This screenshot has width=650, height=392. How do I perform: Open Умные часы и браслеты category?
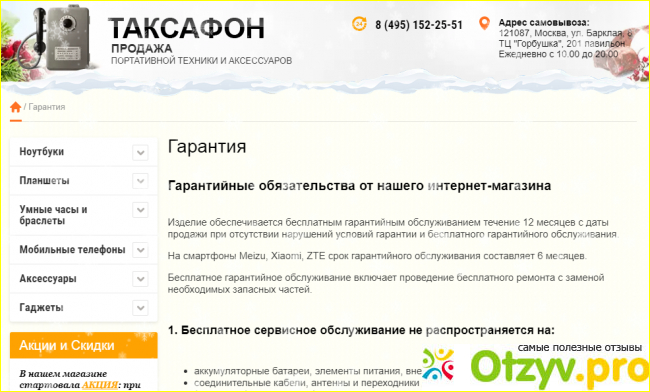click(53, 215)
